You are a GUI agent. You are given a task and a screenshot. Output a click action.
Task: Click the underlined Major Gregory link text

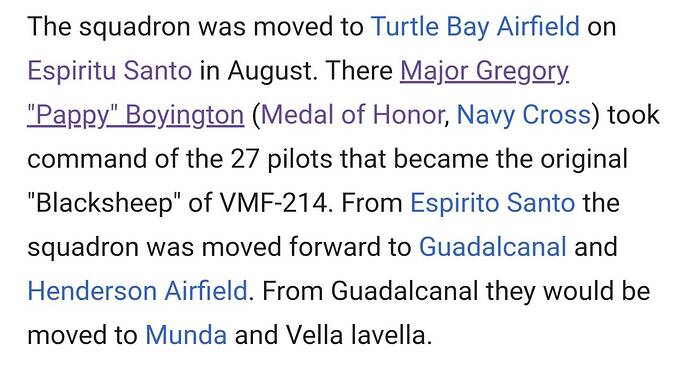(484, 71)
